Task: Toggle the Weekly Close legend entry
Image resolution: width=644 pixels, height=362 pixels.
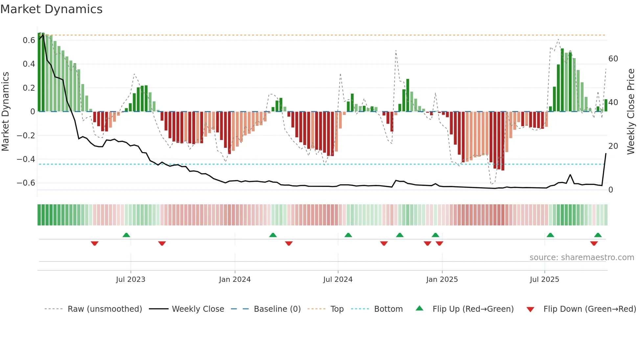Action: coord(187,309)
